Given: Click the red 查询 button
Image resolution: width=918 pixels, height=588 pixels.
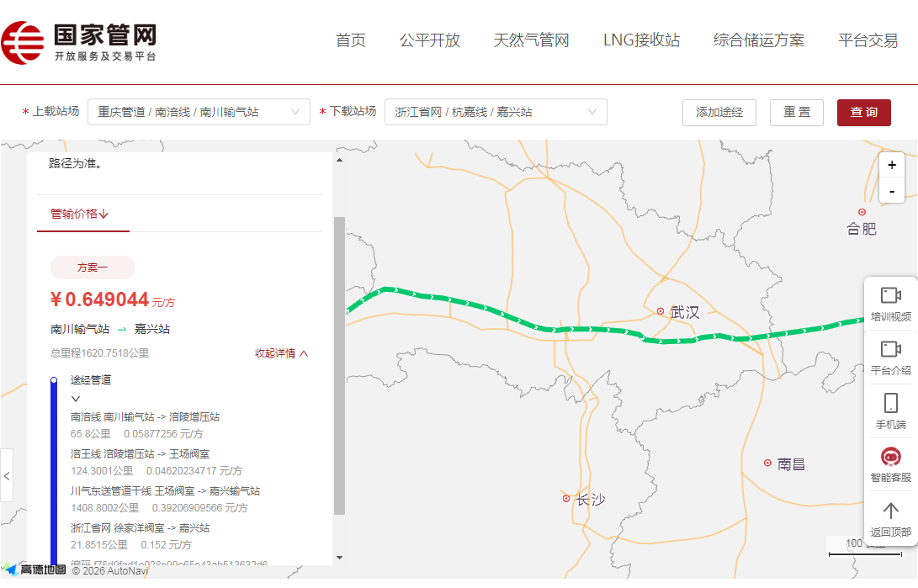Looking at the screenshot, I should click(863, 112).
